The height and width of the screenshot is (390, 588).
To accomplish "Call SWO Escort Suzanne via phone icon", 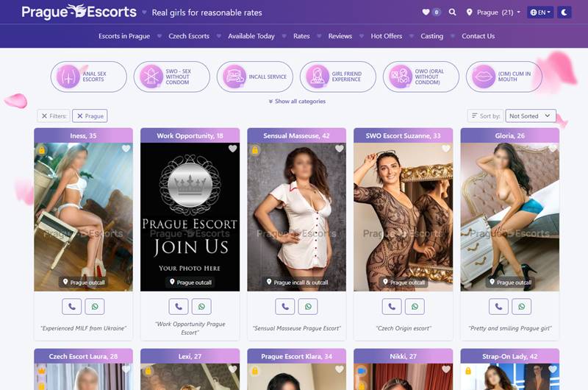I will (x=392, y=307).
